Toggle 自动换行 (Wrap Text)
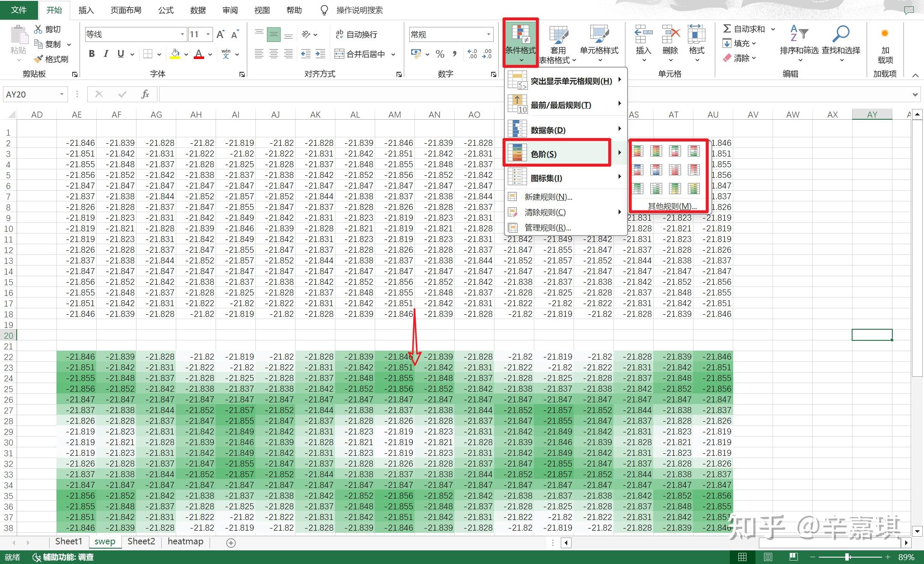This screenshot has width=924, height=564. [358, 34]
